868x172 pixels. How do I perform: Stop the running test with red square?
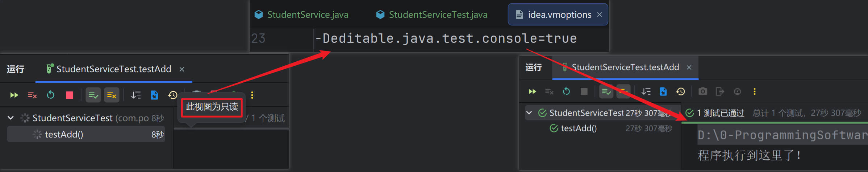tap(69, 95)
